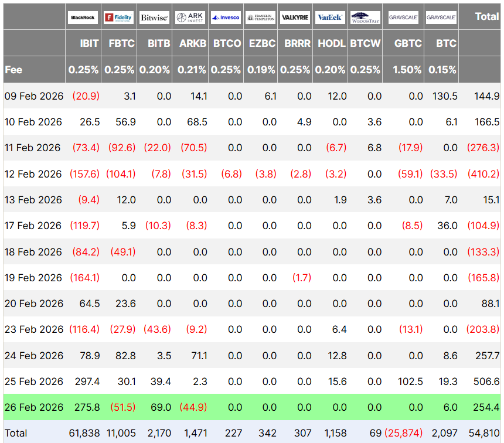Open the ARK Invest logo
The width and height of the screenshot is (504, 443).
point(190,18)
